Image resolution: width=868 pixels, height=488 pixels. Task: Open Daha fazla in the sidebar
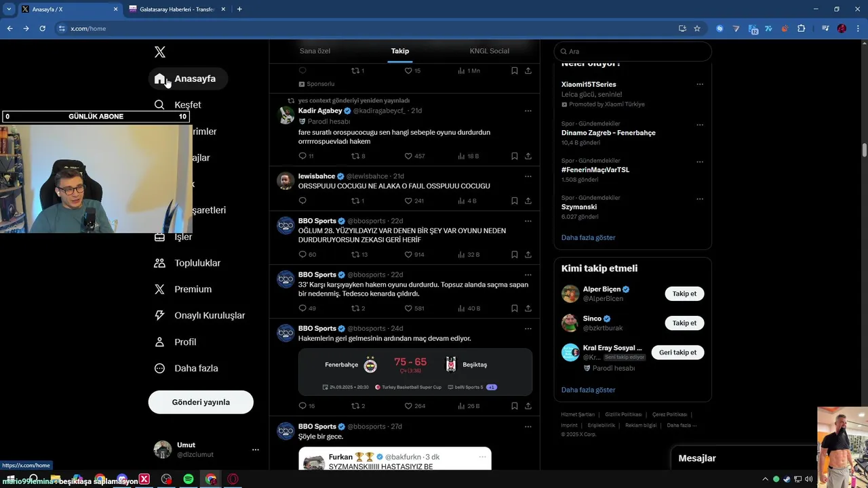coord(186,368)
